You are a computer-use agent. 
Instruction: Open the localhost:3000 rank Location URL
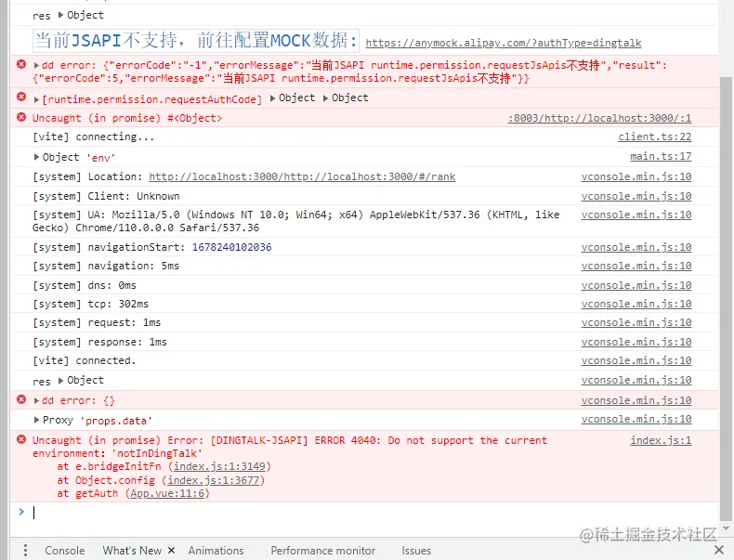tap(302, 176)
